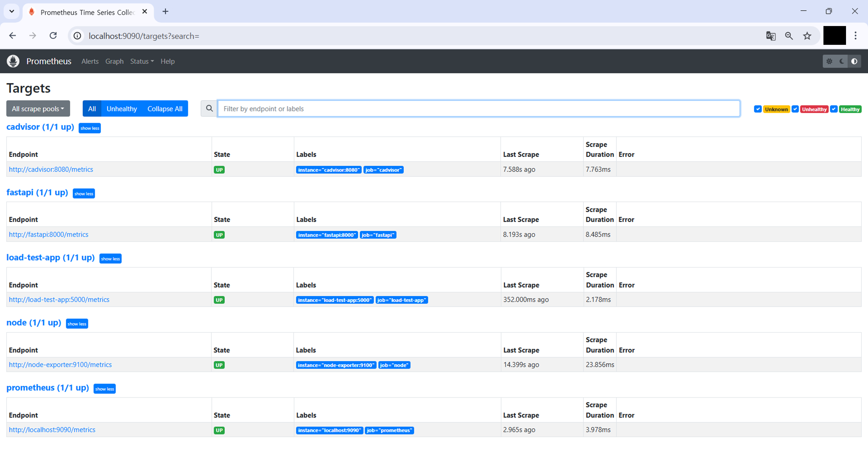Image resolution: width=868 pixels, height=461 pixels.
Task: Switch to dark theme moon icon
Action: [842, 61]
